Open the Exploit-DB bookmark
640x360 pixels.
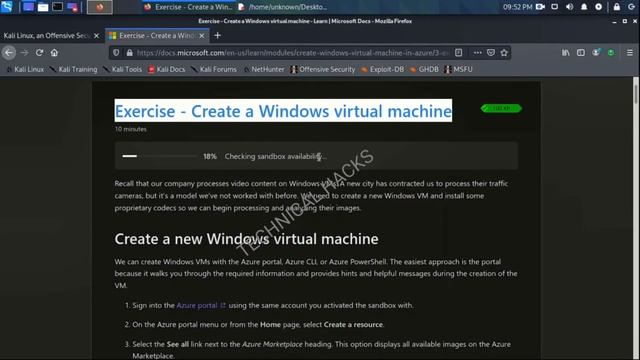(382, 69)
